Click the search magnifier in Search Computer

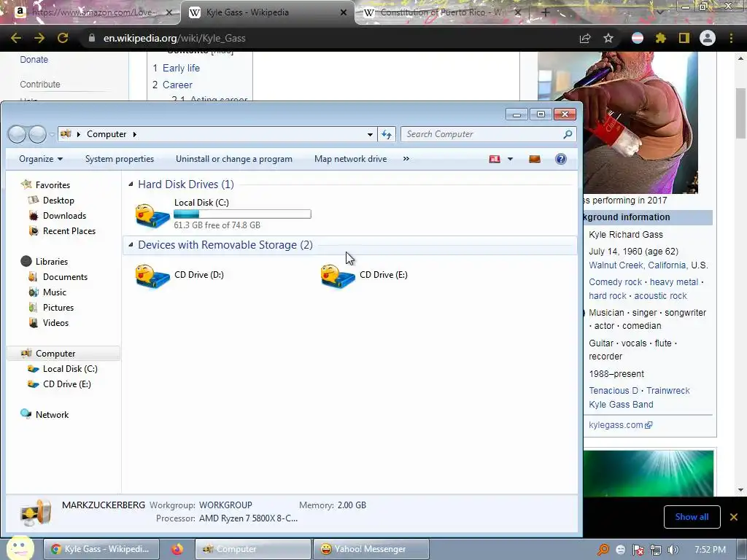point(568,134)
